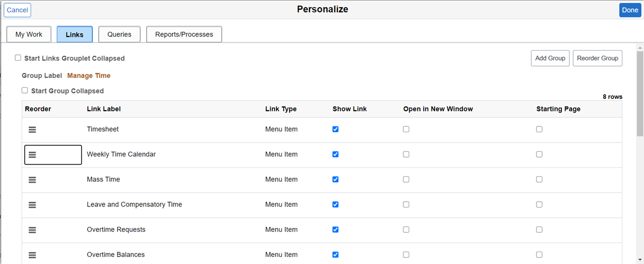
Task: Go to the Reports/Processes tab
Action: [184, 34]
